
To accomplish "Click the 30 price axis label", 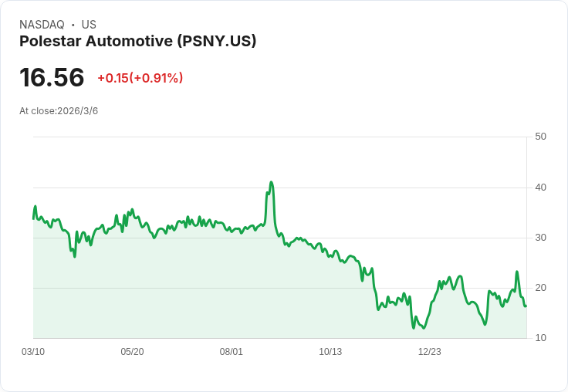I will (540, 237).
